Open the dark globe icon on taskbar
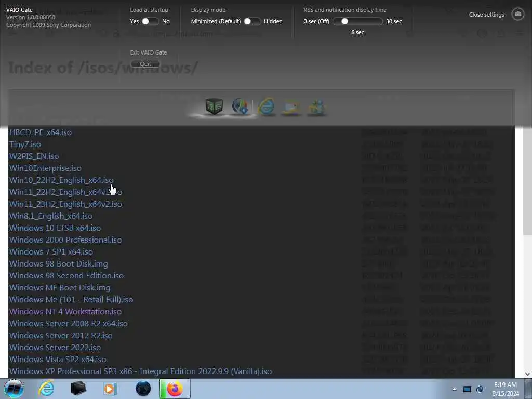532x399 pixels. click(x=143, y=389)
